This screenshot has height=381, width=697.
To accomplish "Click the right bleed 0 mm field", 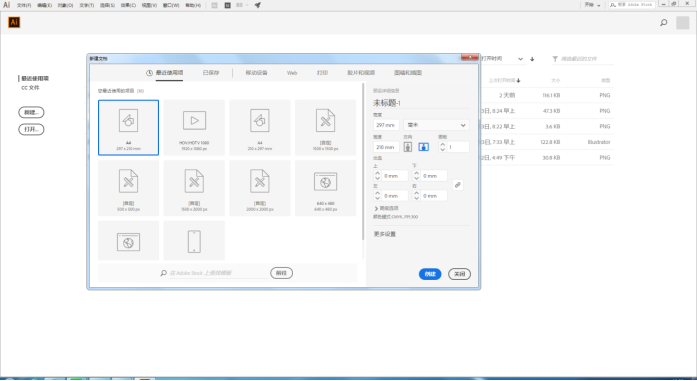I will tap(434, 196).
